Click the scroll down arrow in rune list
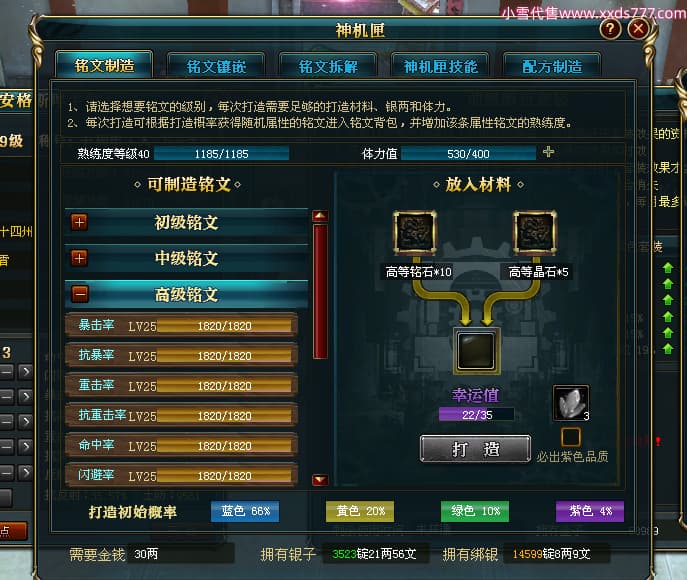This screenshot has height=580, width=687. coord(320,480)
